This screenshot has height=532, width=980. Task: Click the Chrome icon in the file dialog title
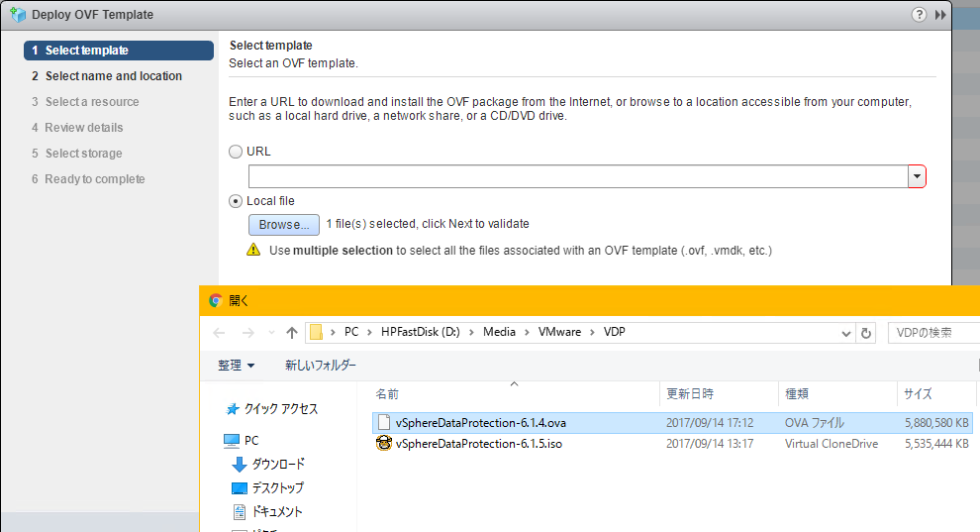pos(216,301)
